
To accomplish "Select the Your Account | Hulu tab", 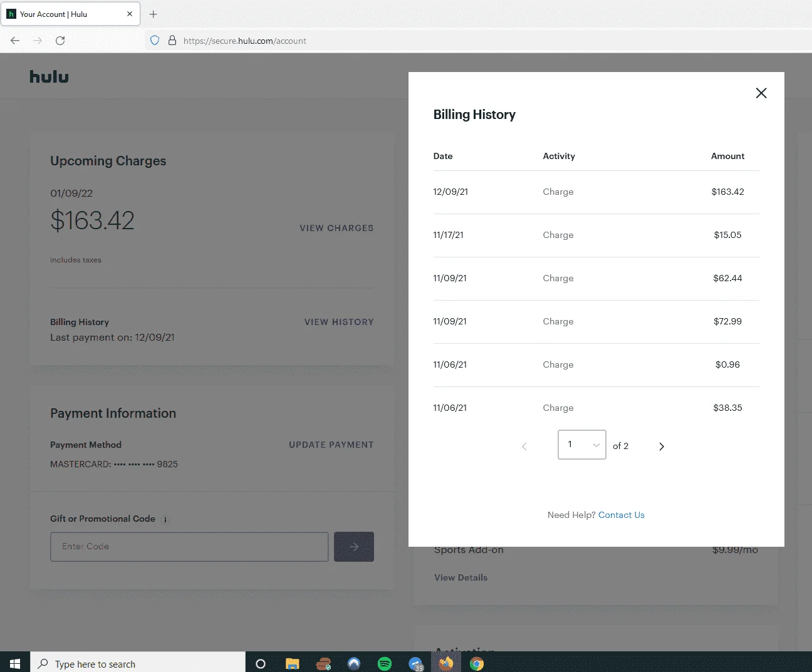I will point(70,14).
